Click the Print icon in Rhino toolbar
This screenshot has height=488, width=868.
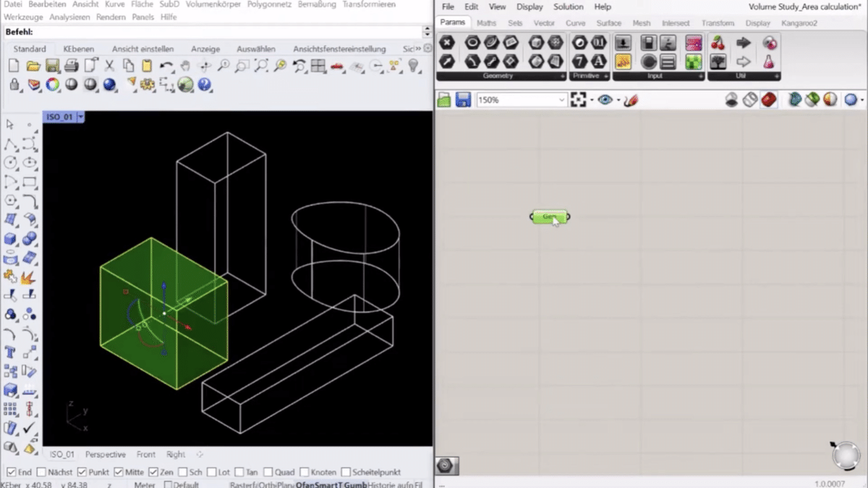click(71, 66)
